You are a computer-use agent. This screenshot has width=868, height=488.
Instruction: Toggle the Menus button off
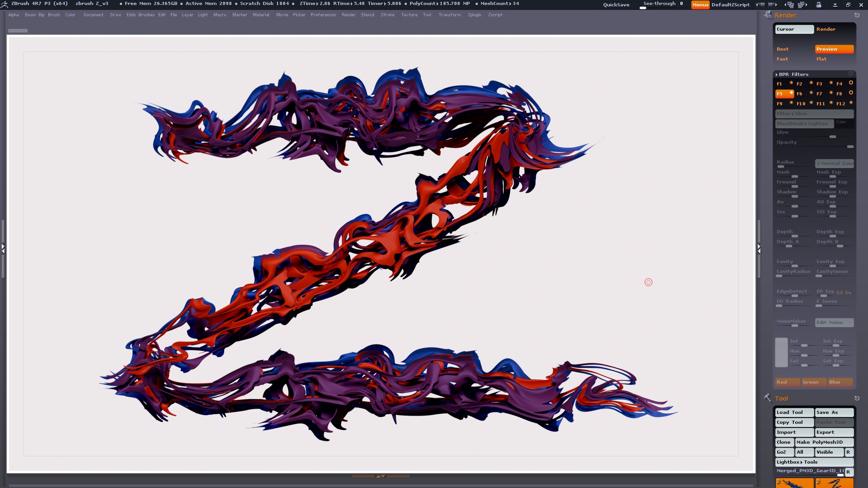tap(700, 5)
